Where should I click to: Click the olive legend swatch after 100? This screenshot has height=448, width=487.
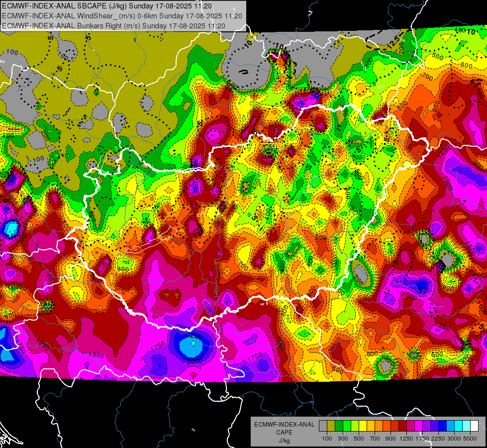331,426
